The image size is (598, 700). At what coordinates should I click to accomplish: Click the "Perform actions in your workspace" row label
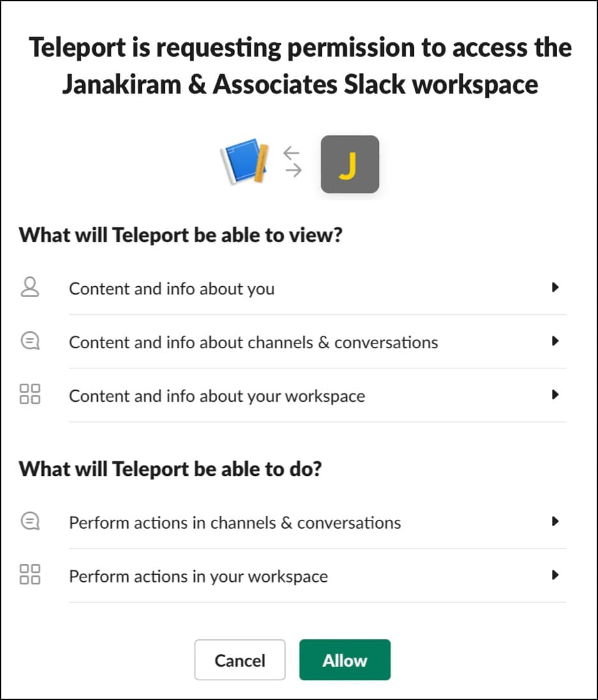[x=198, y=576]
